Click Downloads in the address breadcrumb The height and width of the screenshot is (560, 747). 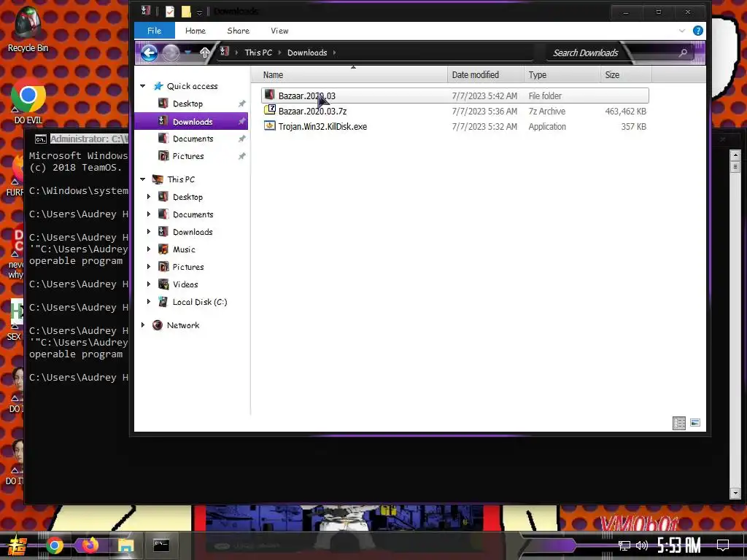point(307,52)
